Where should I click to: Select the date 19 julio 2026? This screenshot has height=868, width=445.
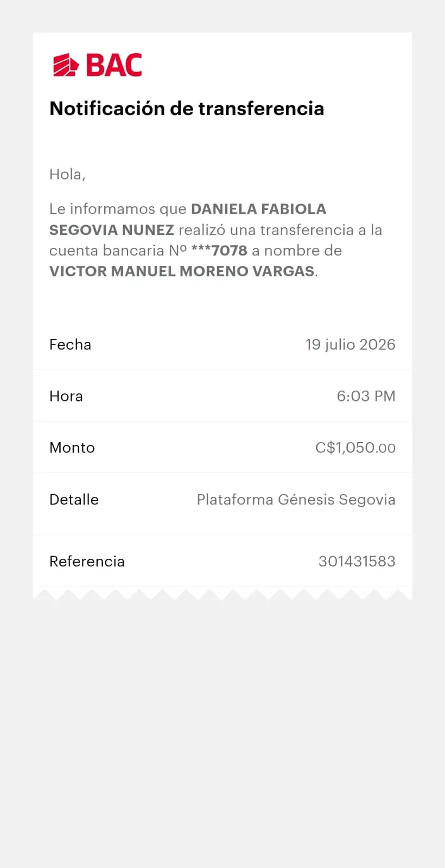(351, 344)
